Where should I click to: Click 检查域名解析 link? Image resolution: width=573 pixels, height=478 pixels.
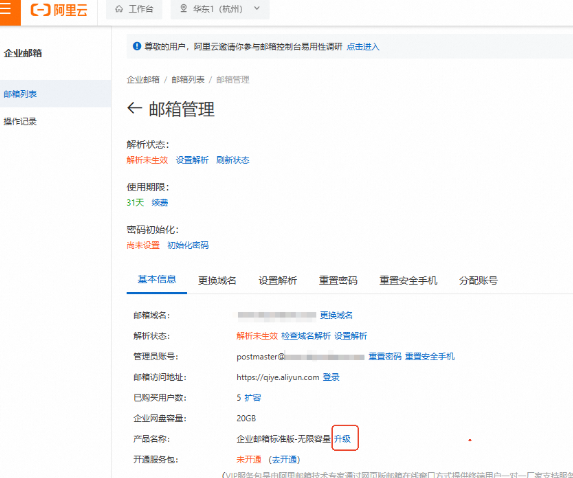coord(306,335)
